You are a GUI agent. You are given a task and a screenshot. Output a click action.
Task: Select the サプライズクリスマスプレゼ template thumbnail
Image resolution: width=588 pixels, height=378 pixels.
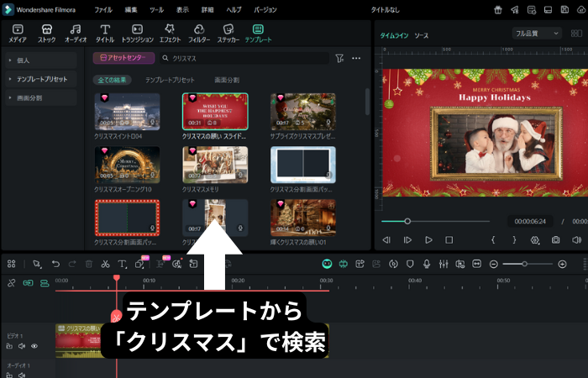(303, 112)
